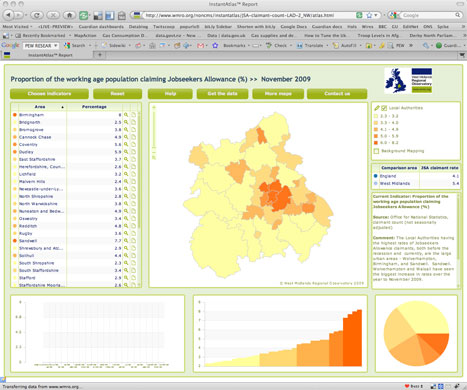Viewport: 467px width, 390px height.
Task: Click the tallest bar in the sorted bar chart
Action: pyautogui.click(x=359, y=338)
